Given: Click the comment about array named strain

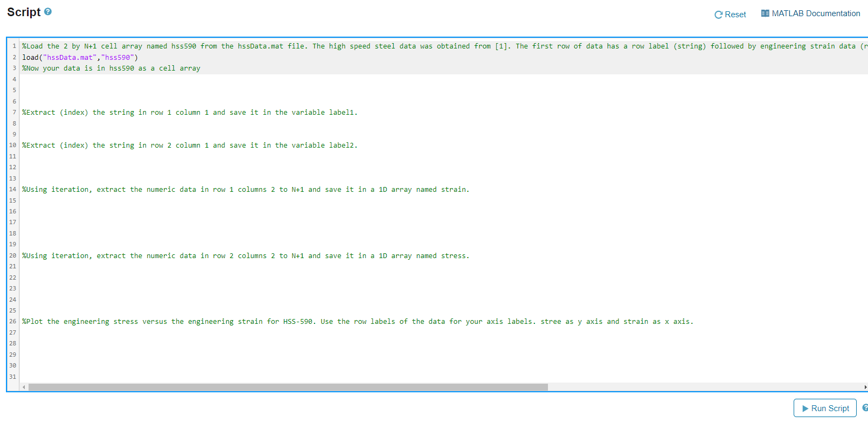Looking at the screenshot, I should point(246,190).
